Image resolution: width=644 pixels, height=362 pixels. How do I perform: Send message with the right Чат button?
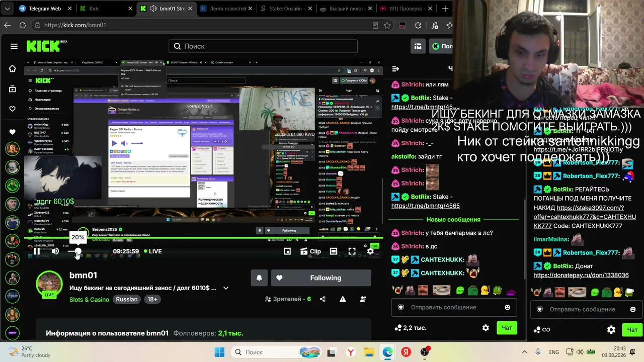[632, 330]
